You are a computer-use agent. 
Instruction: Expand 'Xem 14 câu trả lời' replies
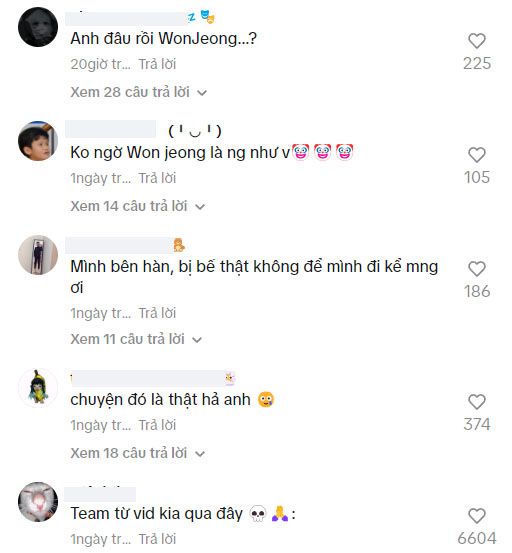(x=138, y=206)
